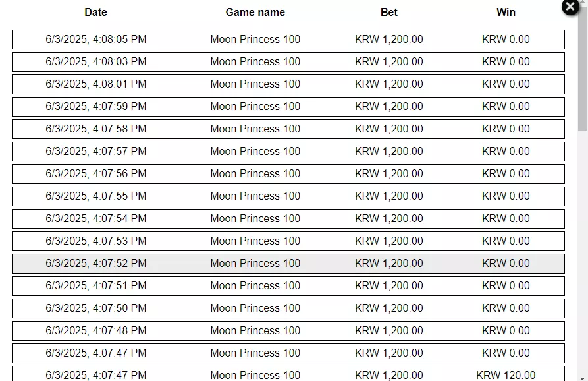This screenshot has height=381, width=588.
Task: Click the Game name column header
Action: coord(255,12)
